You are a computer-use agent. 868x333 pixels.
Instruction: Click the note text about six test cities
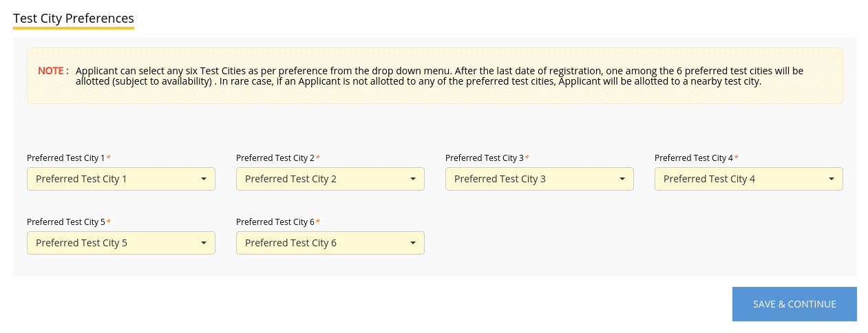[439, 76]
